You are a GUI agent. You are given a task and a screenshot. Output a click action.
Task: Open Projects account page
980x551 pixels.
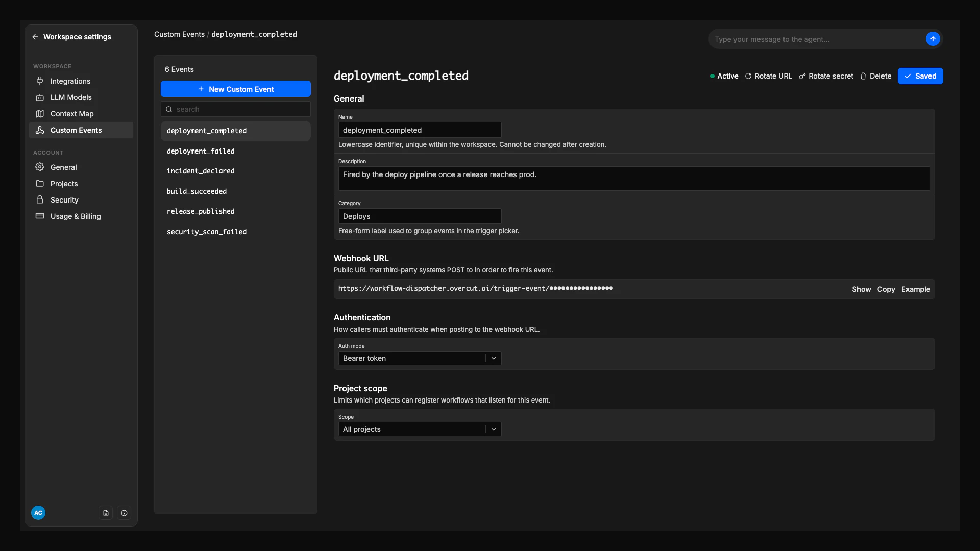coord(81,184)
